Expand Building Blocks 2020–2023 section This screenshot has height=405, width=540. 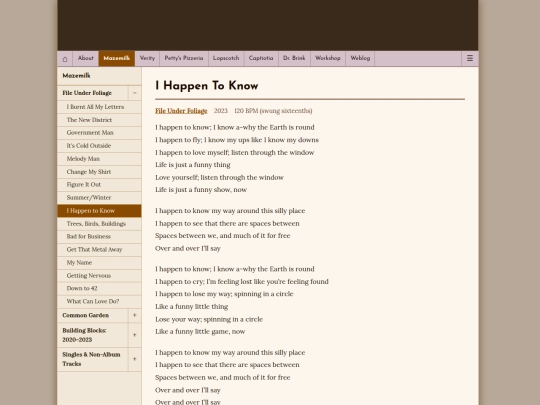135,335
